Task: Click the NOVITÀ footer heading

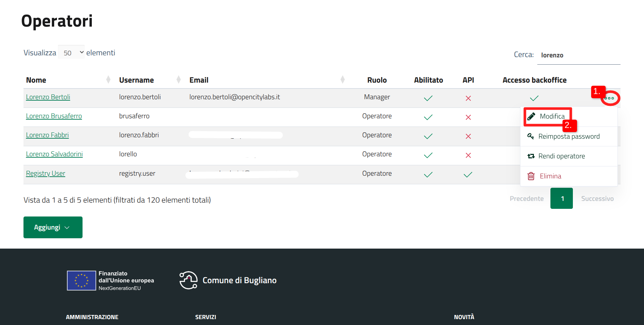Action: 464,317
